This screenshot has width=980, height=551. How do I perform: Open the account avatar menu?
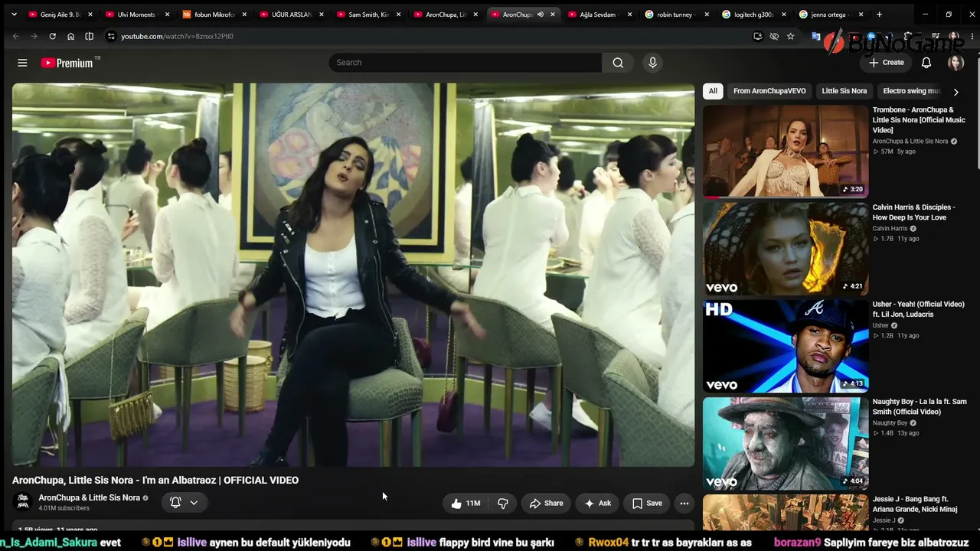point(955,63)
